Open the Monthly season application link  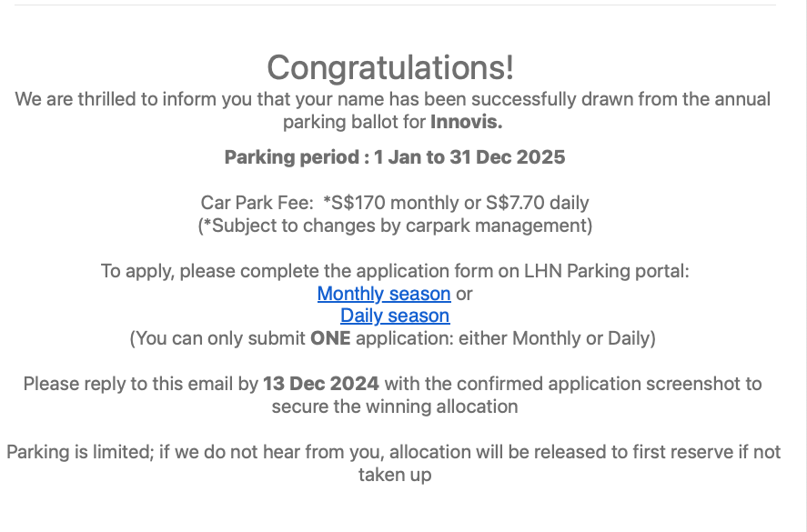pyautogui.click(x=384, y=293)
